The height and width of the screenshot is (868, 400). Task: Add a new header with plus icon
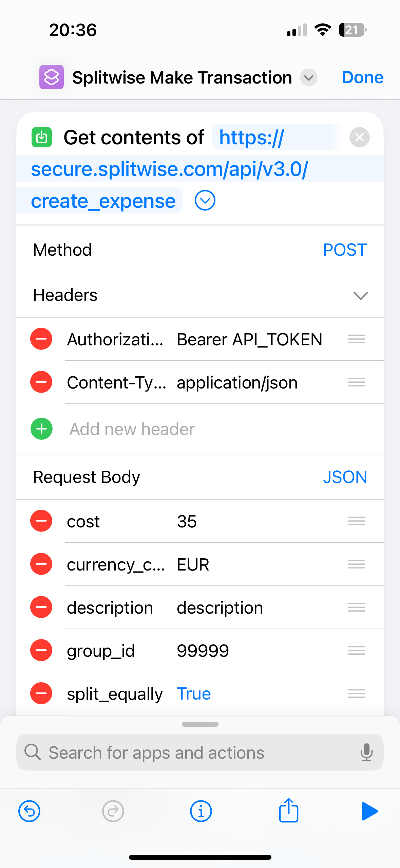pyautogui.click(x=41, y=429)
